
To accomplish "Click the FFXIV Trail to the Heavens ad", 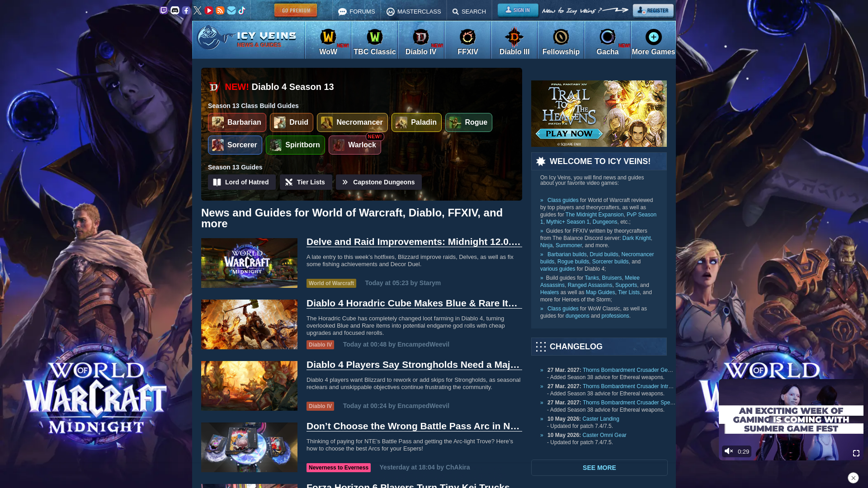I will [599, 113].
